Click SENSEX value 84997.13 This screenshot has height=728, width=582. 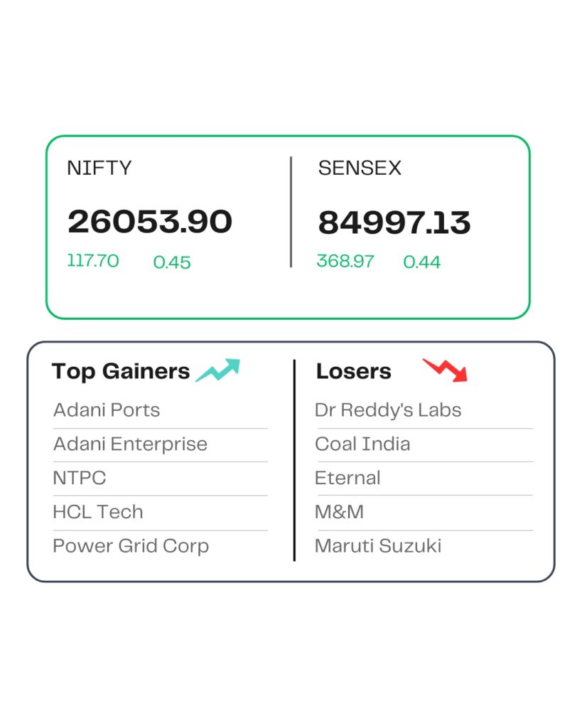coord(394,223)
